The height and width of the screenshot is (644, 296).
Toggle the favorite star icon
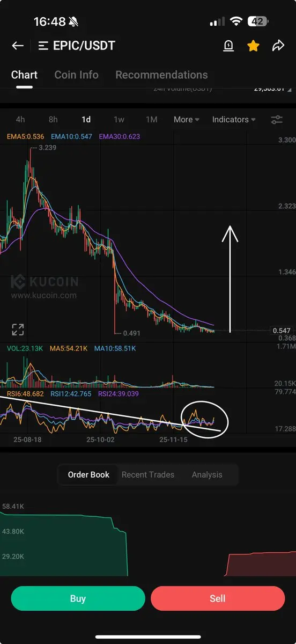[253, 46]
